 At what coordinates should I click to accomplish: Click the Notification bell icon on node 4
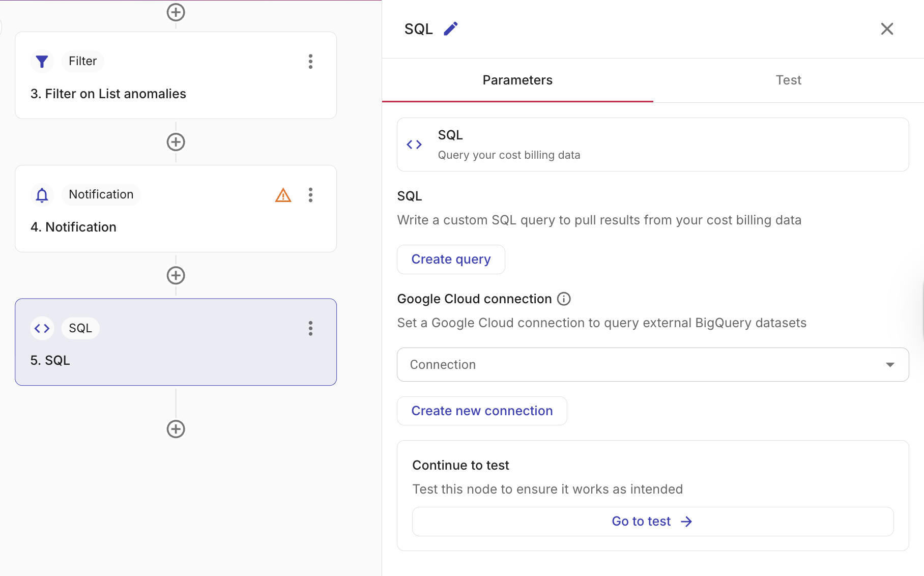click(41, 194)
